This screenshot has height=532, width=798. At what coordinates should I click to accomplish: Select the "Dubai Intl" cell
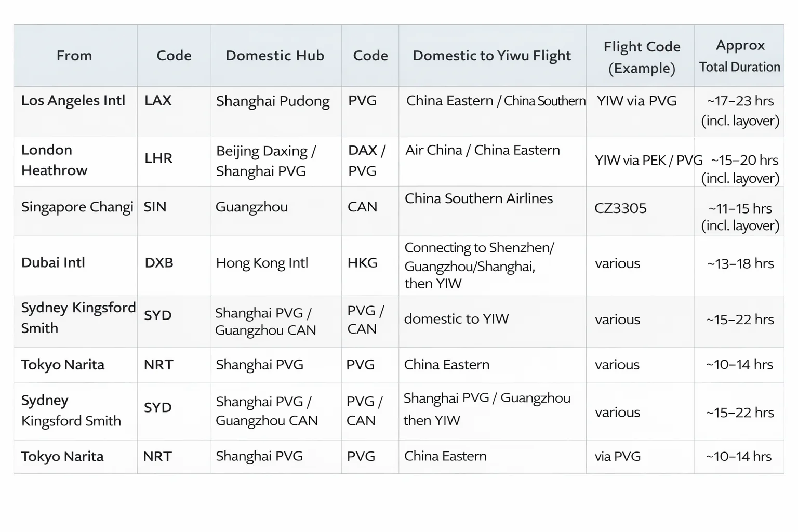53,262
